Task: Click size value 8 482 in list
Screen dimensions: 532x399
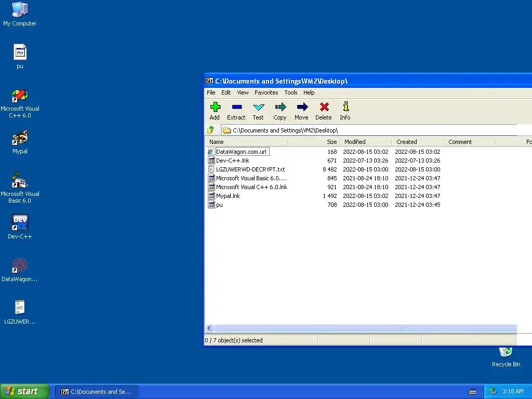Action: tap(330, 169)
